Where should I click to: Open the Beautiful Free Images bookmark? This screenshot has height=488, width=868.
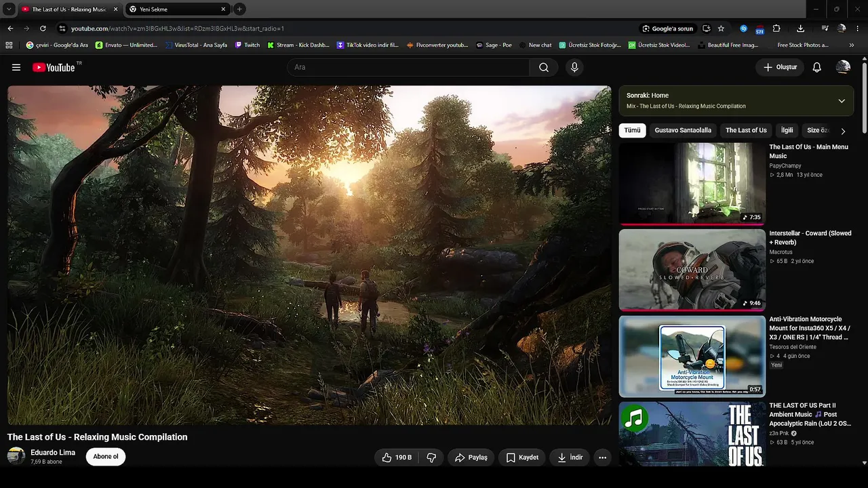point(728,45)
